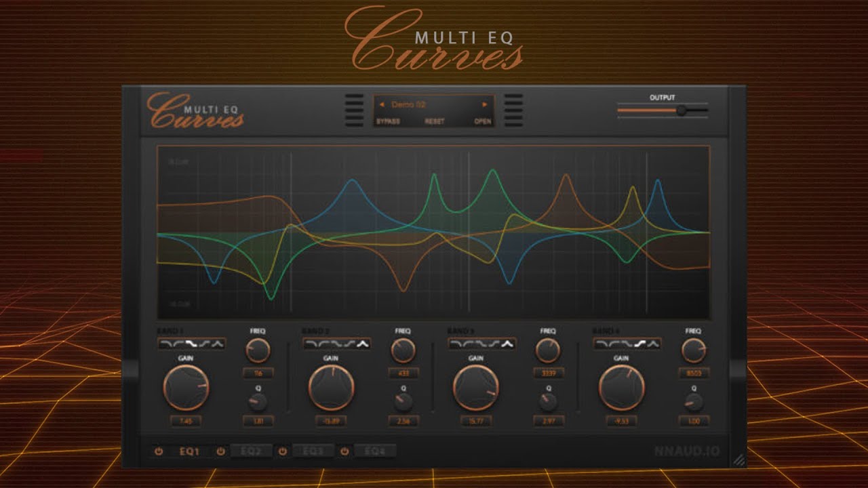Switch to the EQ1 tab
Viewport: 868px width, 488px height.
pos(190,451)
